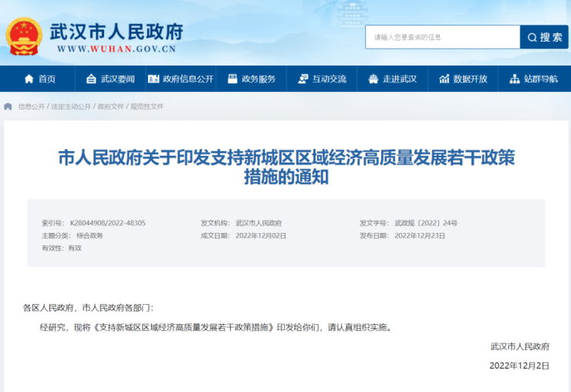This screenshot has width=571, height=392.
Task: Go to 规范性文件 breadcrumb link
Action: (147, 106)
